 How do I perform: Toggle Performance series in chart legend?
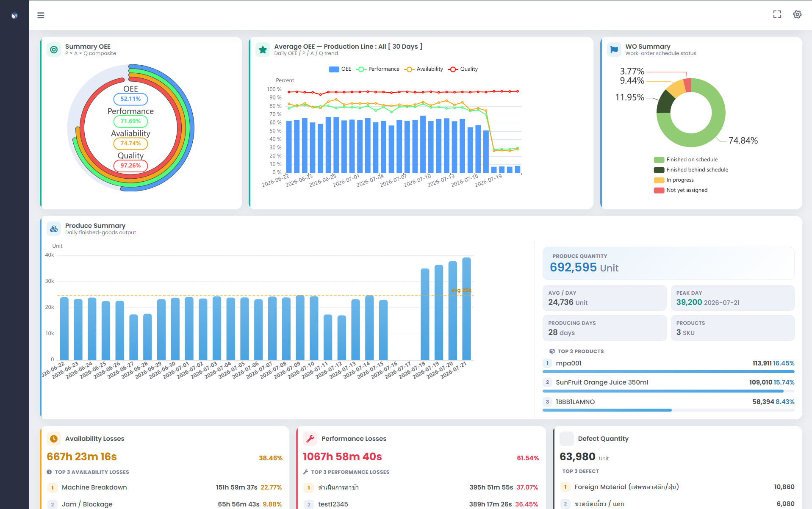pos(378,69)
